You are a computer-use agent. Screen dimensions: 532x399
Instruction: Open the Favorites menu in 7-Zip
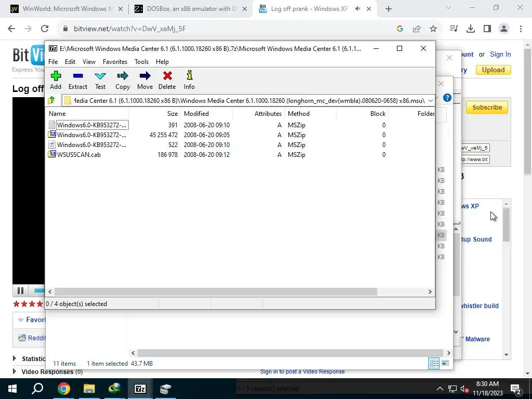click(115, 62)
